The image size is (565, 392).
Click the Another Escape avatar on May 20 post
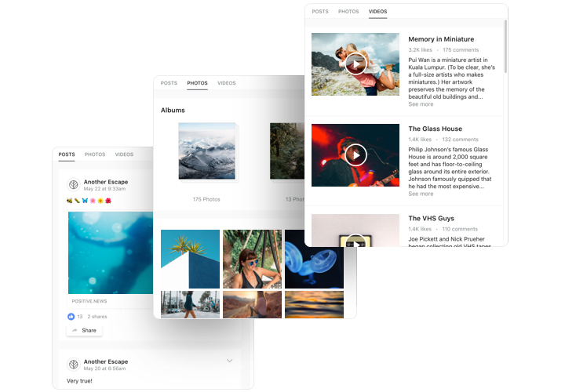tap(74, 365)
